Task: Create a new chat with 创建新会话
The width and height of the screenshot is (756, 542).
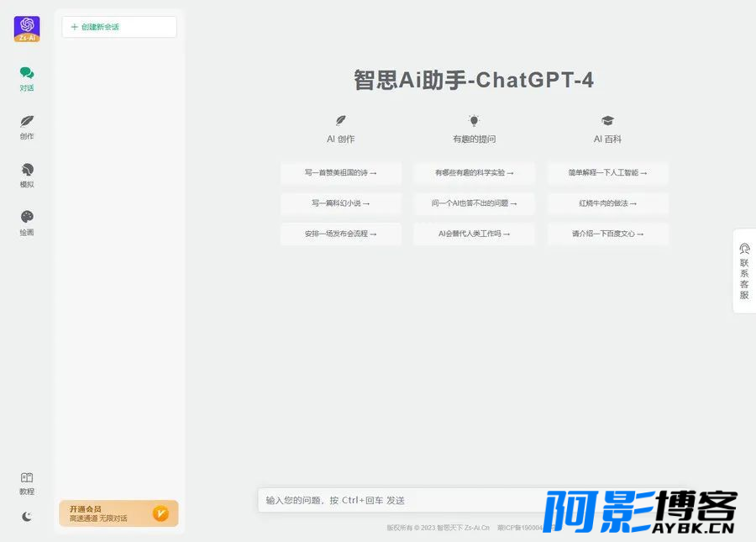Action: click(x=119, y=27)
